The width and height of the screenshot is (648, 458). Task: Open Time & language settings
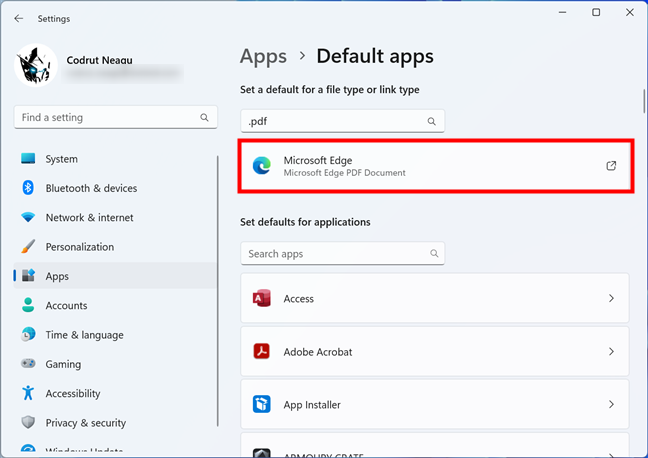[84, 335]
